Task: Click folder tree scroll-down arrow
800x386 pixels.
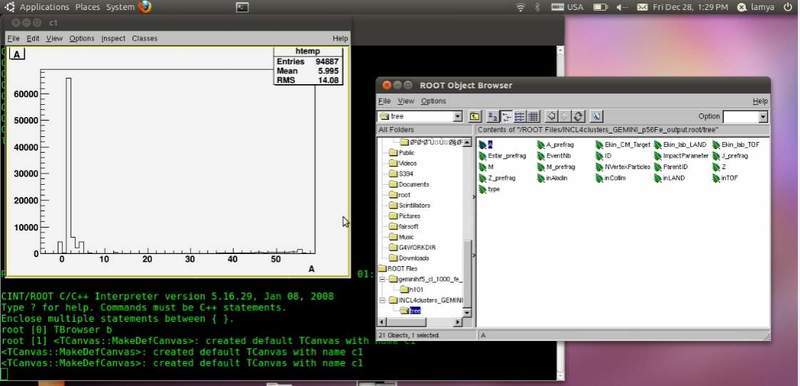Action: tap(467, 312)
